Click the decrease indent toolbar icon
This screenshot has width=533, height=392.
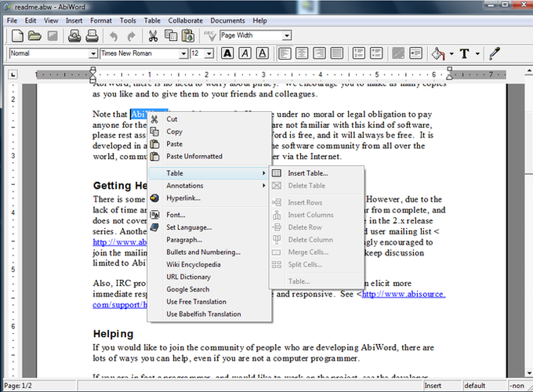coord(398,53)
